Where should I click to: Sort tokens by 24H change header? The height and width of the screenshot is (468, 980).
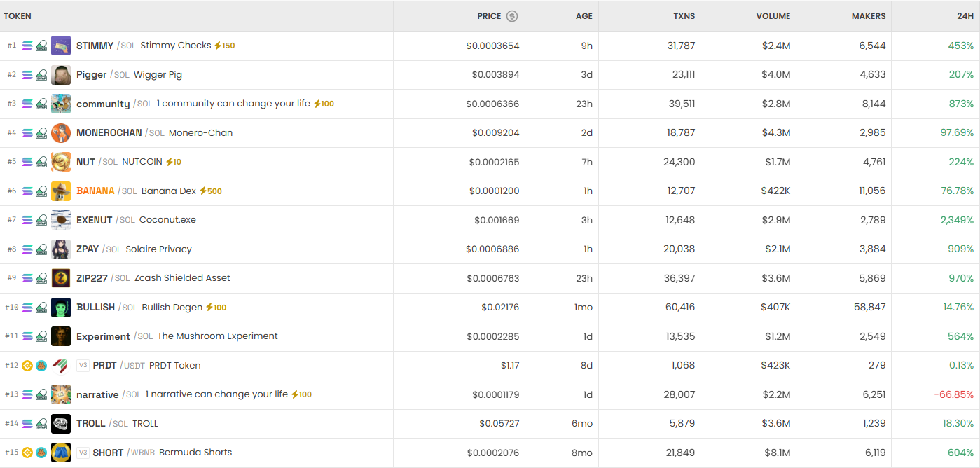pyautogui.click(x=965, y=16)
